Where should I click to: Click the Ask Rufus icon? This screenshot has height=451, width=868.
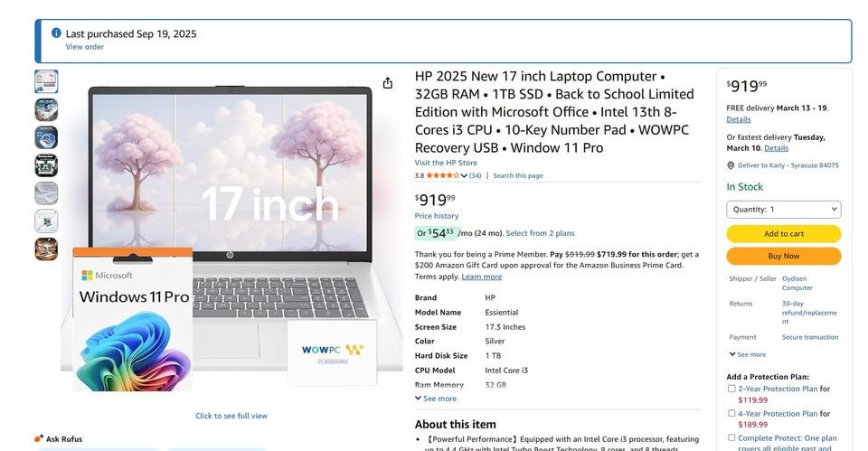tap(39, 438)
